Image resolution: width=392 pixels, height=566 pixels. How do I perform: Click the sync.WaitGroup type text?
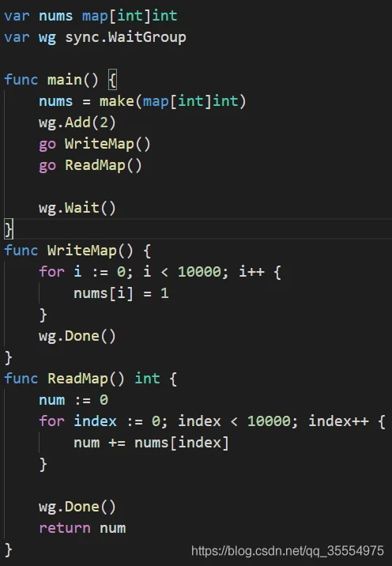click(126, 37)
